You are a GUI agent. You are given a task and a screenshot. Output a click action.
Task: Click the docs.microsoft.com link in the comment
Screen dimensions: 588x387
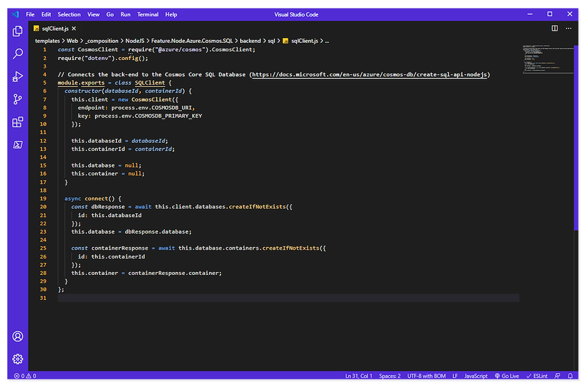click(369, 75)
